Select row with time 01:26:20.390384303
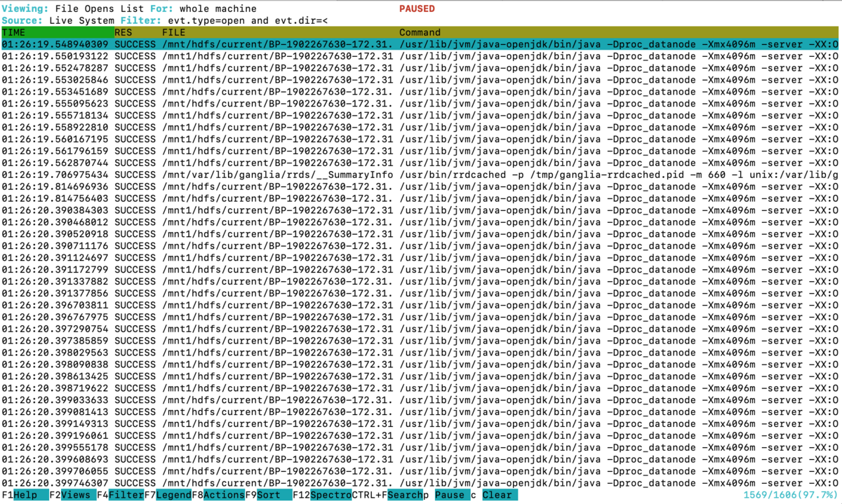 (x=421, y=210)
